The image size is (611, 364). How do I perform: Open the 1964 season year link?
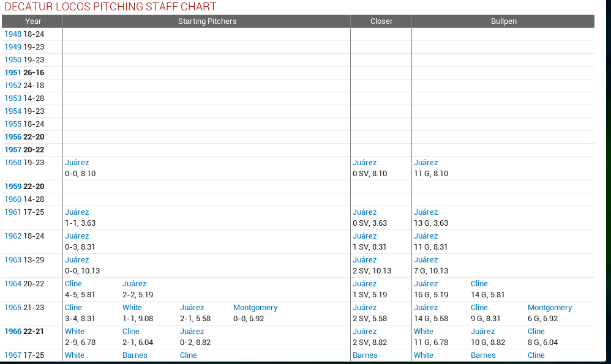point(13,284)
